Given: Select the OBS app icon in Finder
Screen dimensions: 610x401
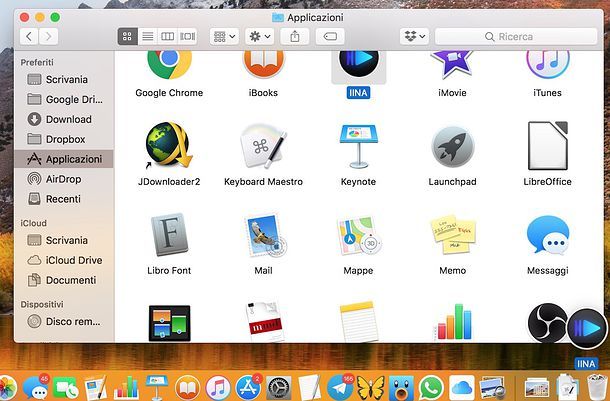Looking at the screenshot, I should click(547, 323).
